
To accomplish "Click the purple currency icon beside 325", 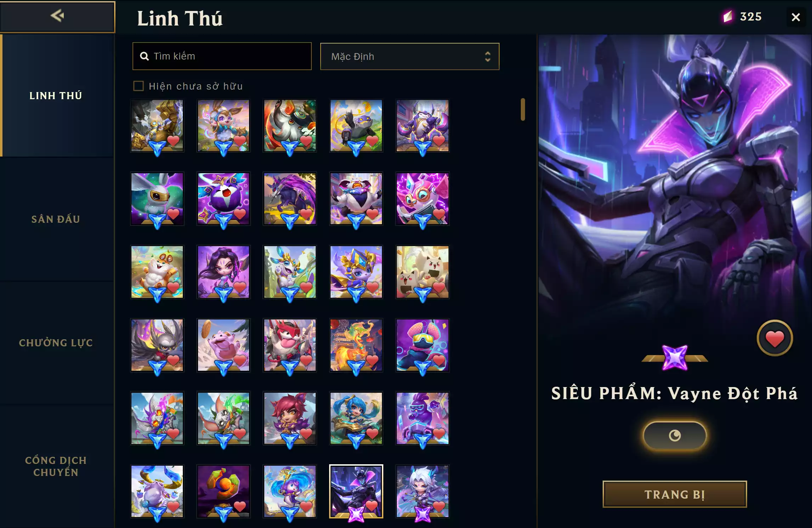I will (728, 17).
